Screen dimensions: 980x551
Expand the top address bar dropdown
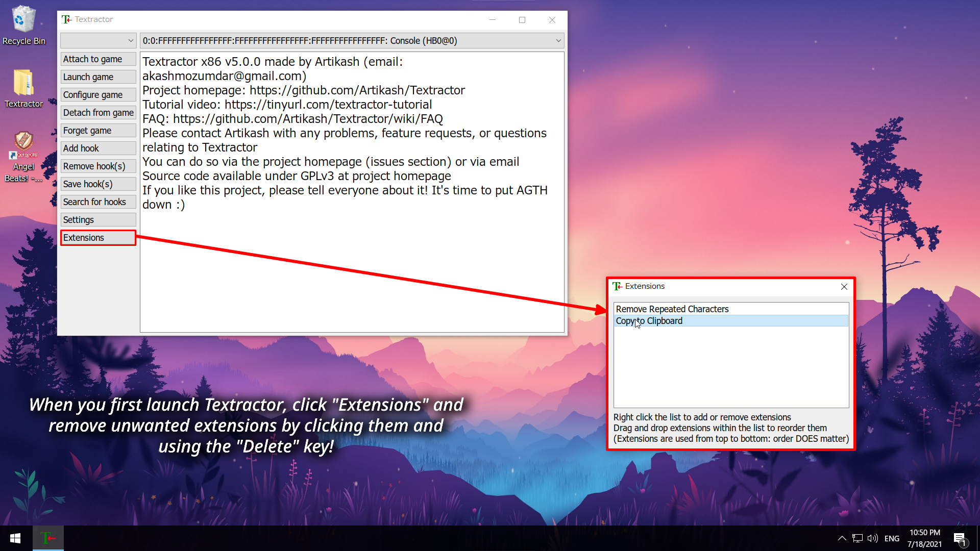click(558, 41)
